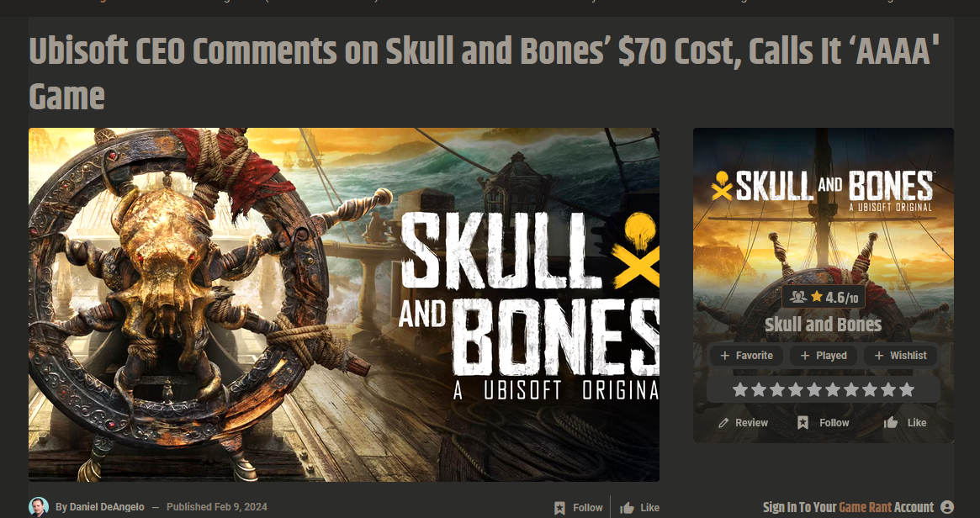Mark Skull and Bones as Played

point(824,356)
